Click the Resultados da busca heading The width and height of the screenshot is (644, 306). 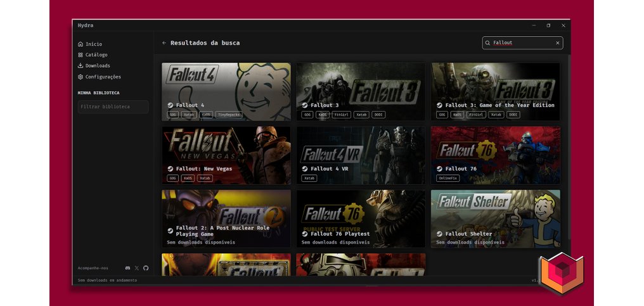click(x=205, y=42)
